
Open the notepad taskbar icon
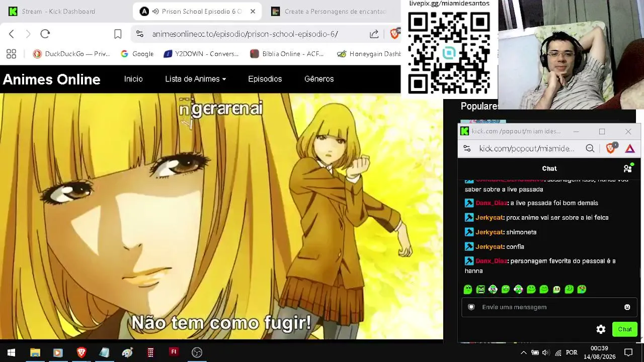[x=104, y=352]
